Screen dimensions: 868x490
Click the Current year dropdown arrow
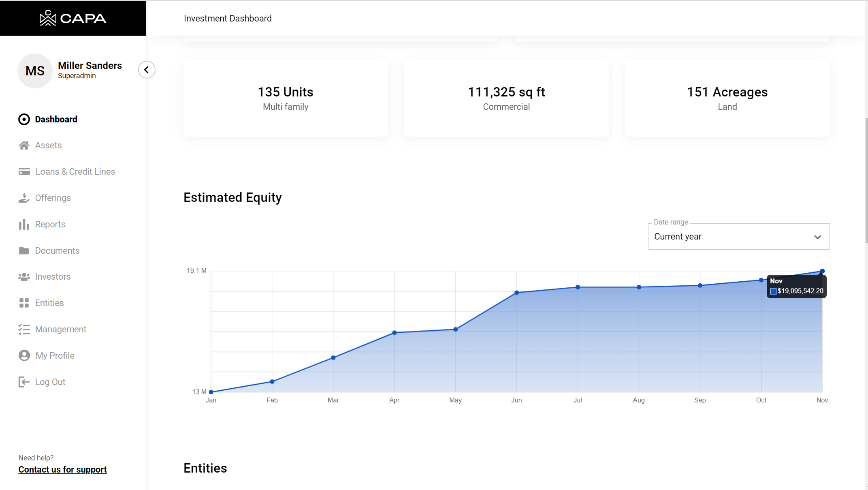click(817, 237)
